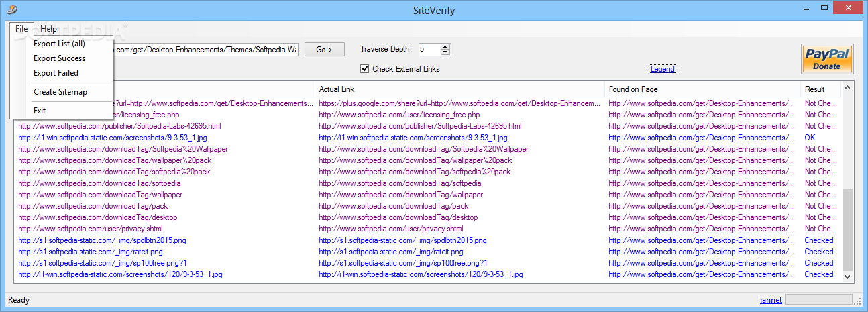The width and height of the screenshot is (868, 312).
Task: Select Create Sitemap menu entry
Action: click(x=60, y=92)
